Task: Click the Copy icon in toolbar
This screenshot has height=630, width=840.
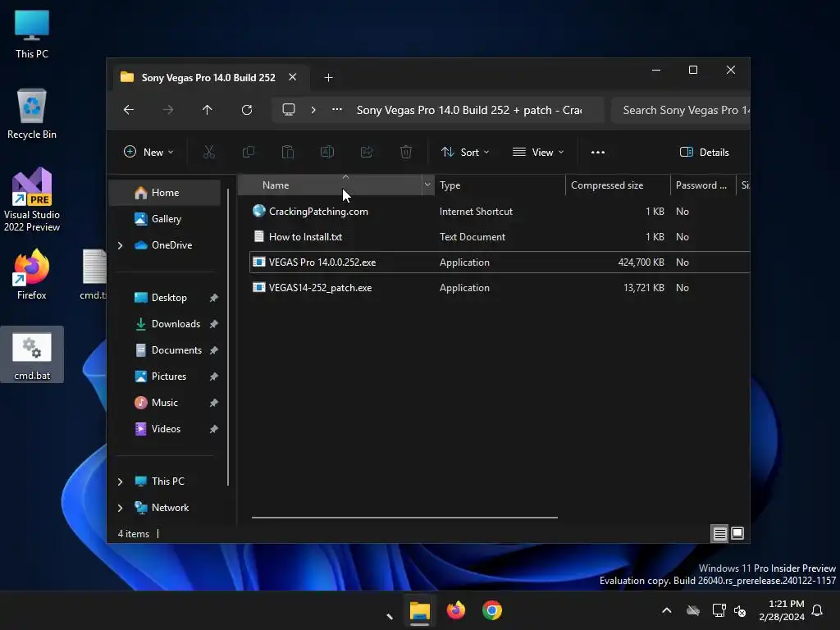Action: 249,152
